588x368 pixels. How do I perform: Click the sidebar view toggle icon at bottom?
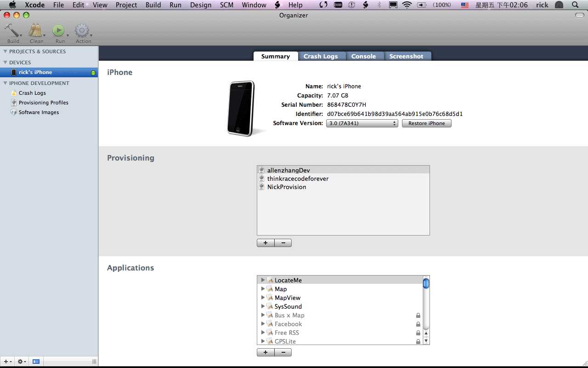pos(36,362)
